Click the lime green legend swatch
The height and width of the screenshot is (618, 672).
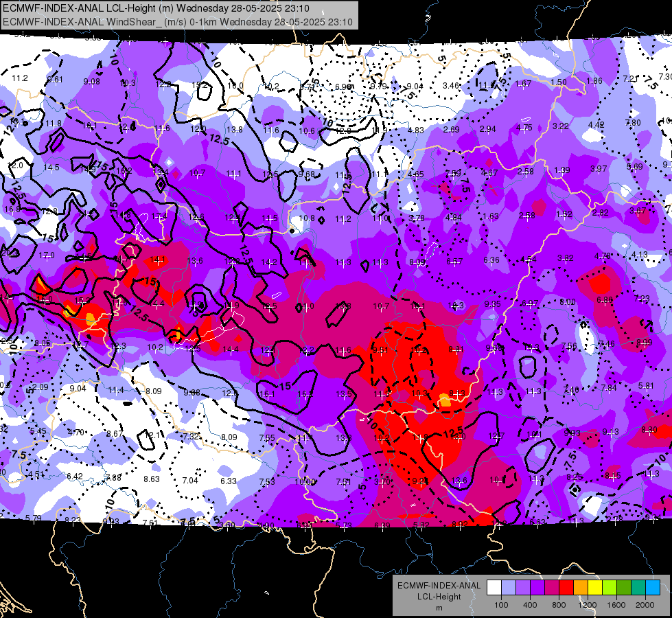pyautogui.click(x=610, y=588)
